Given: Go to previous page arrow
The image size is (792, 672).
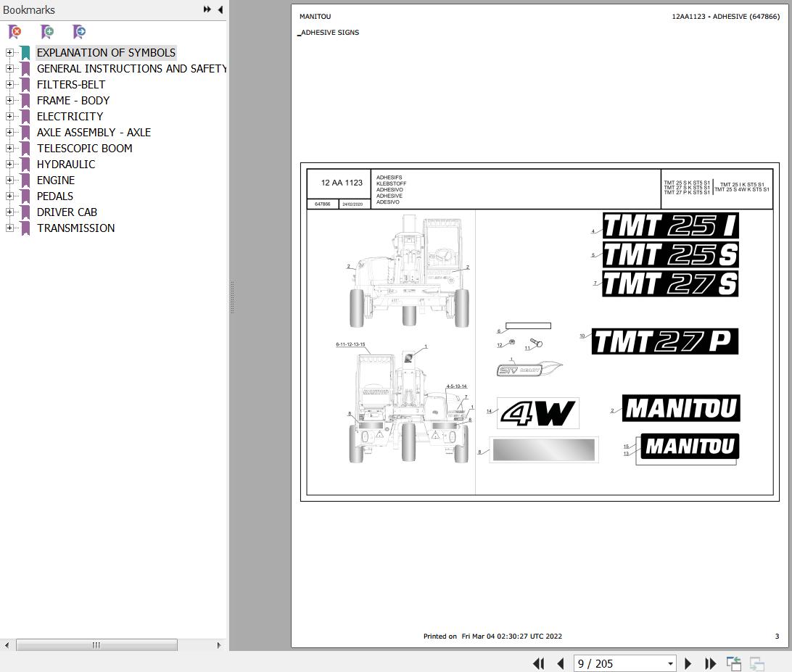Looking at the screenshot, I should pyautogui.click(x=560, y=663).
